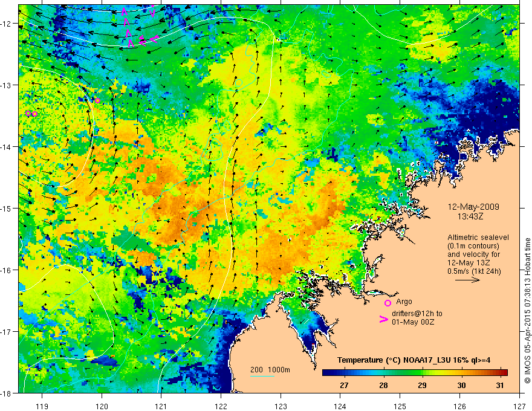532x411 pixels.
Task: Click the 29 value on the colorbar
Action: [422, 385]
